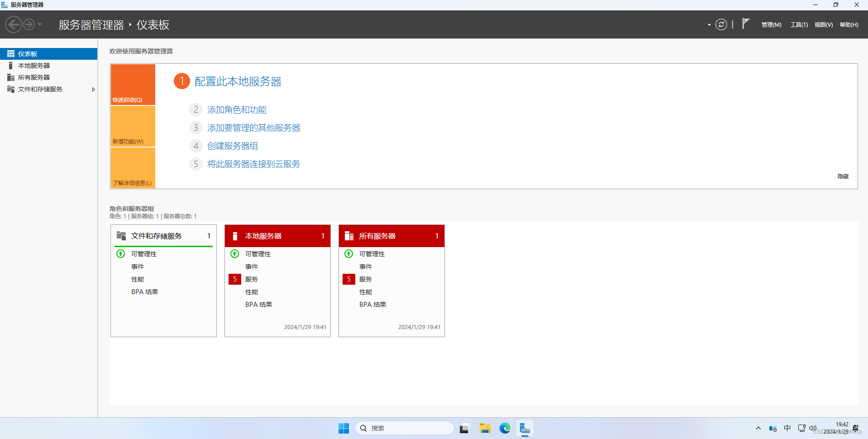Click the refresh icon in the toolbar
The height and width of the screenshot is (439, 868).
721,24
